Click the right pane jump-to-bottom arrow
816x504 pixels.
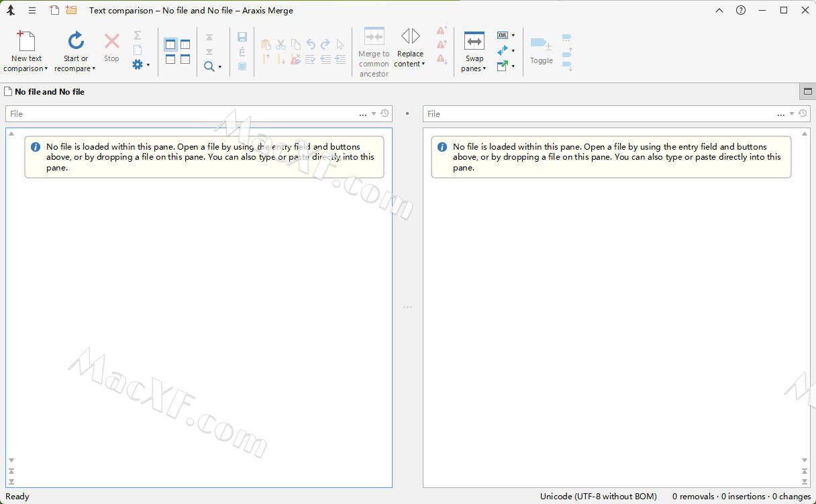pyautogui.click(x=805, y=481)
